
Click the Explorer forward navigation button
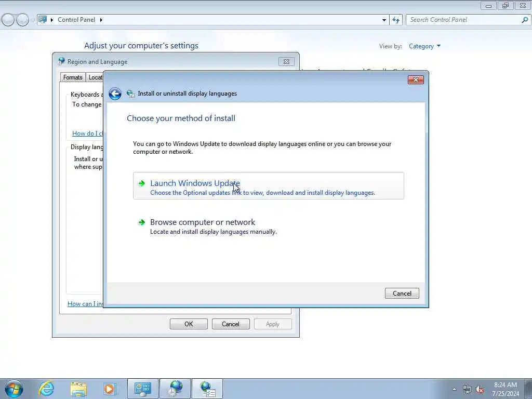22,20
